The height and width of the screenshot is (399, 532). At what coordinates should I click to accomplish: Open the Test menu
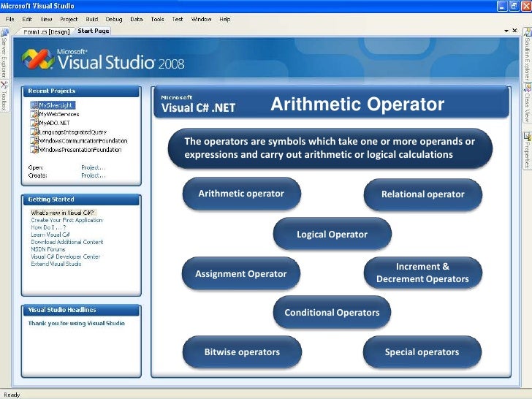[x=178, y=19]
